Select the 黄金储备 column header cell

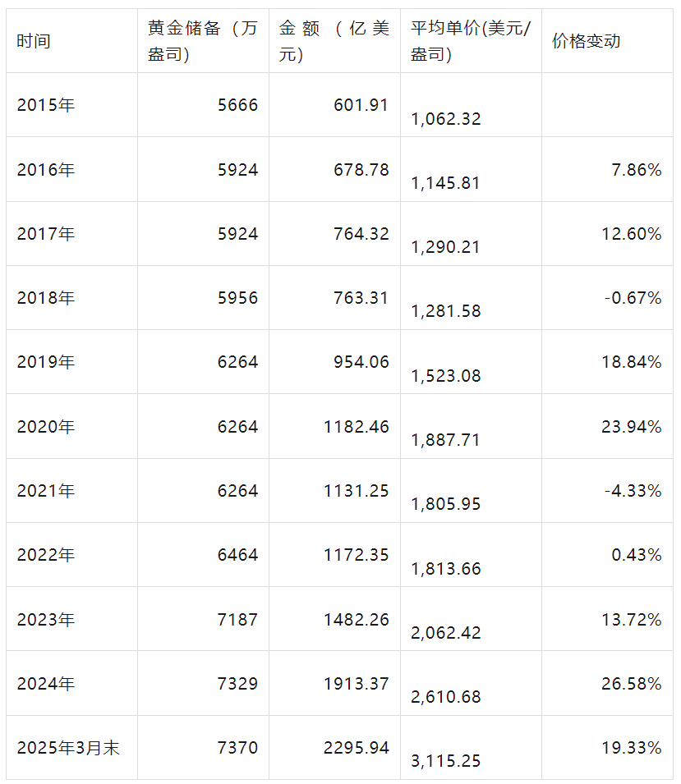[x=203, y=40]
